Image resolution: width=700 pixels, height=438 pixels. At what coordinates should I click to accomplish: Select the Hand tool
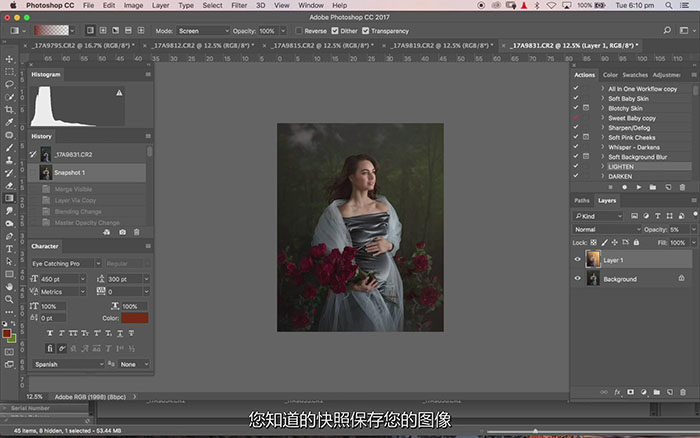(9, 285)
